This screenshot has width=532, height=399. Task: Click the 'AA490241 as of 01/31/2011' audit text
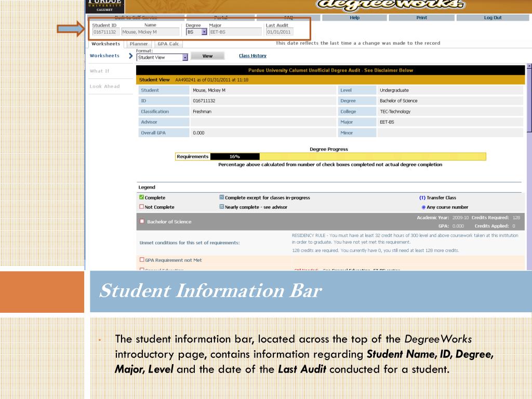(x=212, y=79)
